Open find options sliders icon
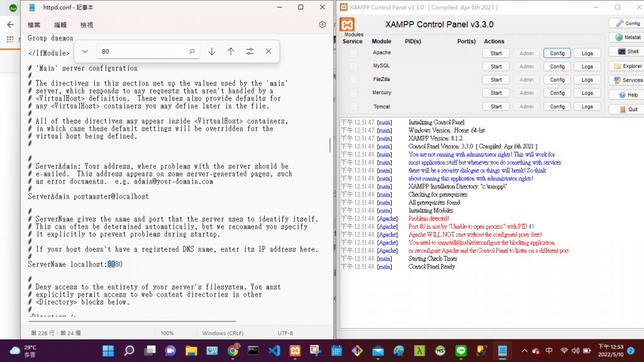Viewport: 644px width, 362px height. [x=250, y=52]
